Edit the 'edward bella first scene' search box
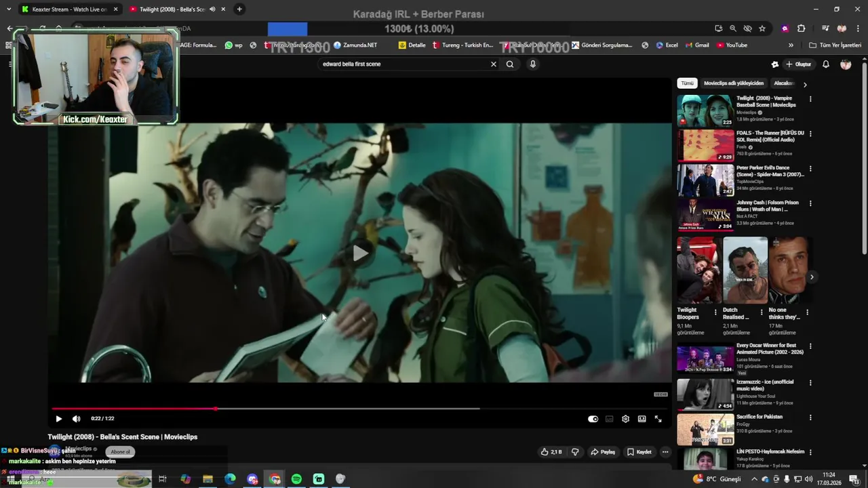This screenshot has width=868, height=488. [x=403, y=64]
